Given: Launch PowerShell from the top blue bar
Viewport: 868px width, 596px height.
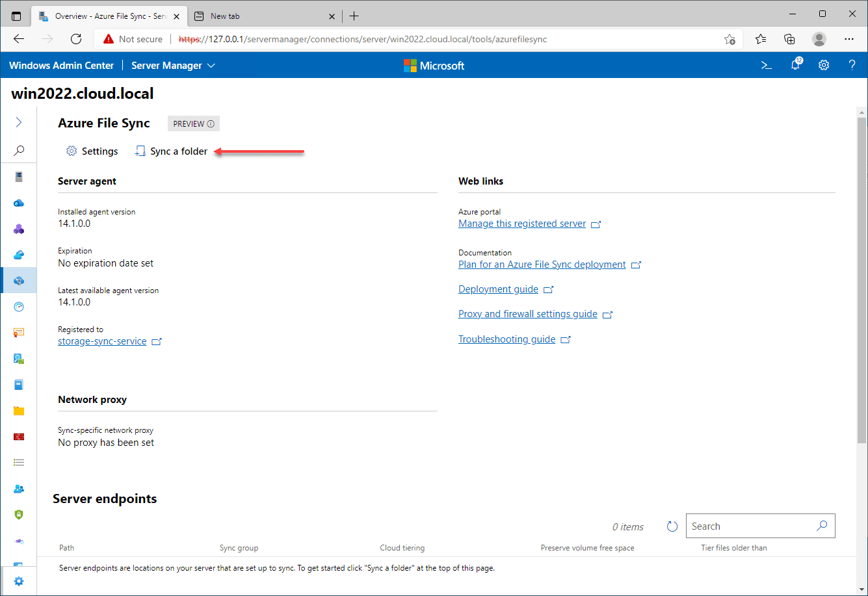Looking at the screenshot, I should click(766, 65).
